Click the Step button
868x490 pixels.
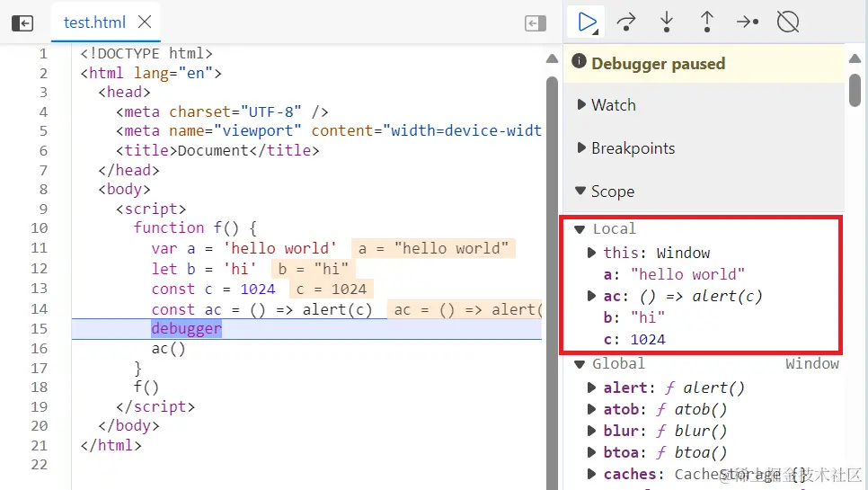click(x=748, y=22)
